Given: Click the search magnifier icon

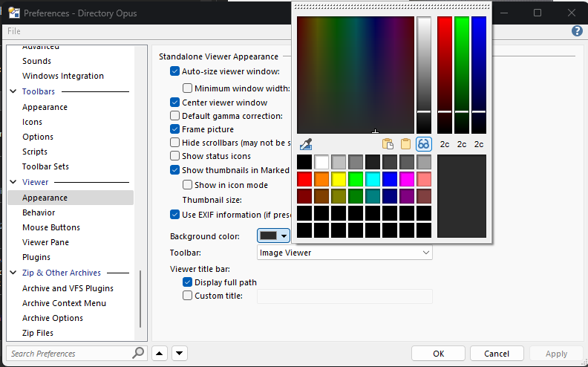Looking at the screenshot, I should point(138,353).
